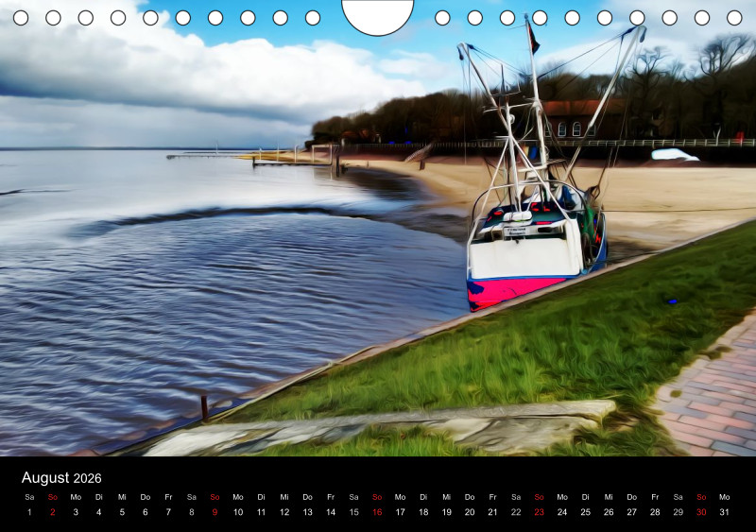The height and width of the screenshot is (532, 756).
Task: Pick date 12 in the date row
Action: (284, 512)
